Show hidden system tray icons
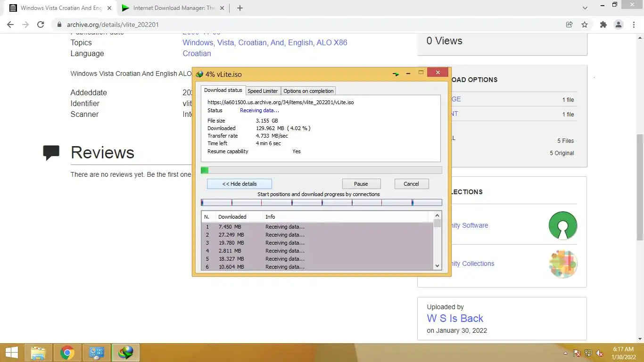The width and height of the screenshot is (644, 362). pos(566,353)
